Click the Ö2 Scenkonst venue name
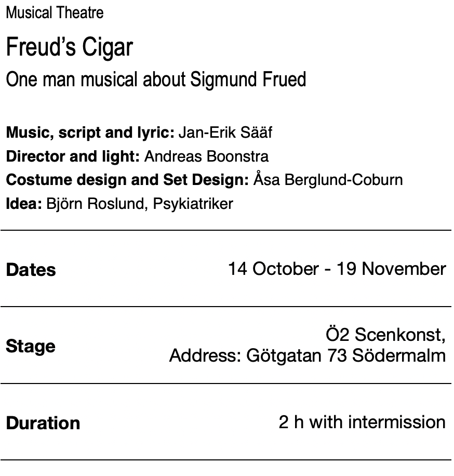The height and width of the screenshot is (476, 454). click(x=385, y=335)
